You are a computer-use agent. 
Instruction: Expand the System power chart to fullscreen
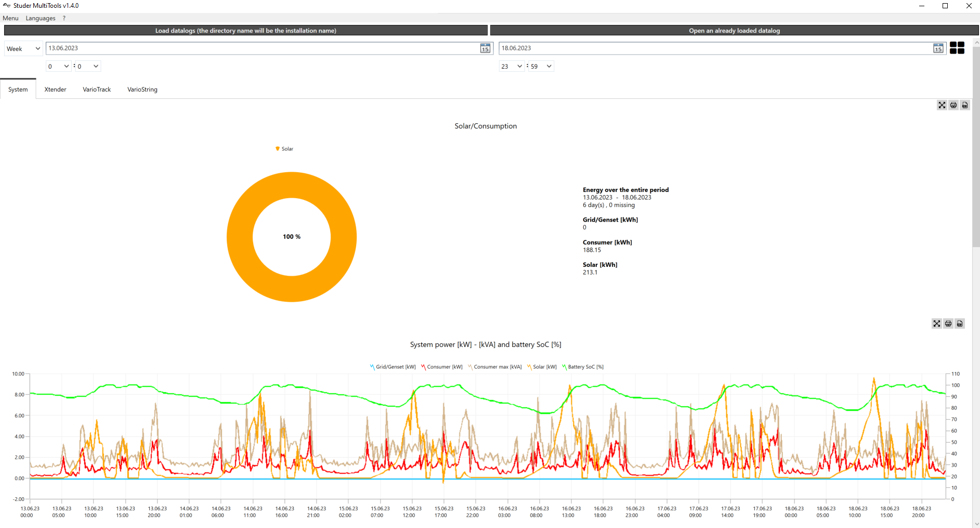click(936, 324)
